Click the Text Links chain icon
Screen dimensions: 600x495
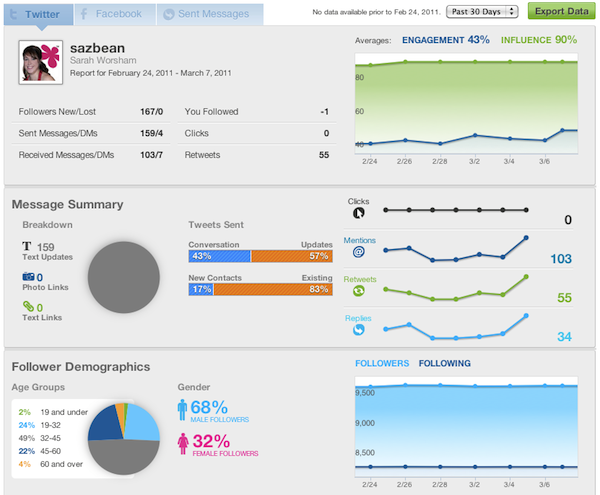pos(29,307)
